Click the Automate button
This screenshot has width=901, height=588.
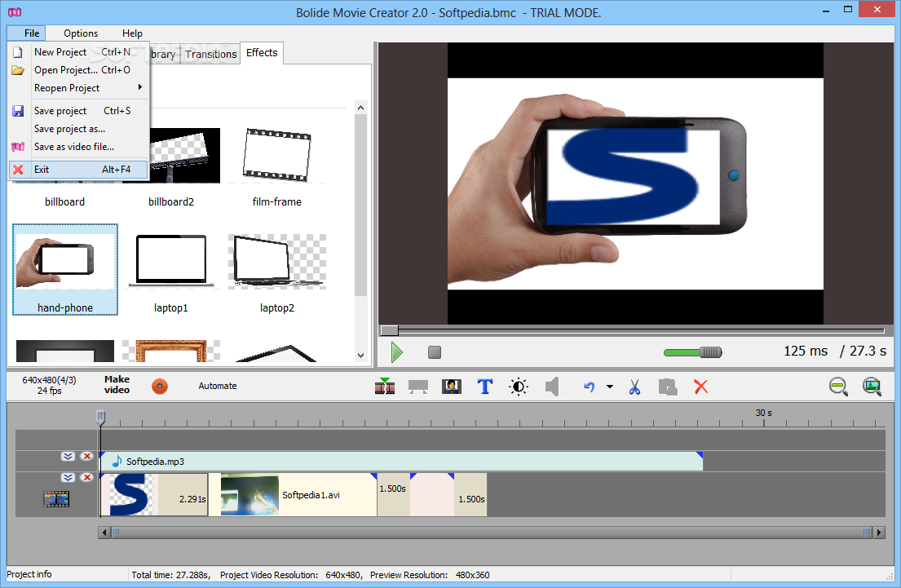coord(218,387)
